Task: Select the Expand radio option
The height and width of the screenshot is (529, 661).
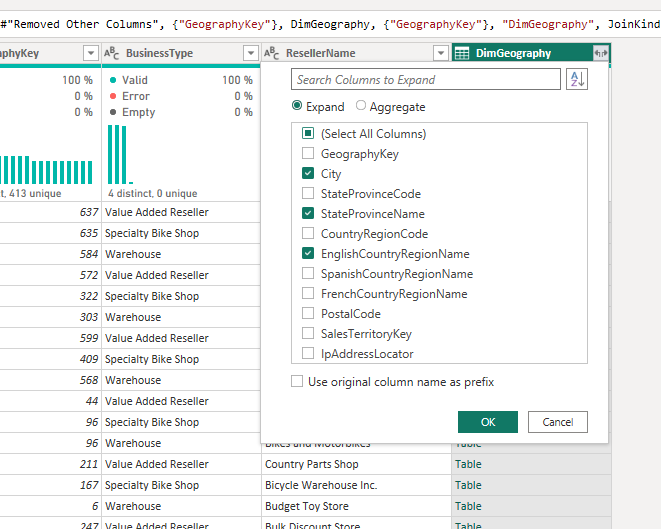Action: [297, 107]
